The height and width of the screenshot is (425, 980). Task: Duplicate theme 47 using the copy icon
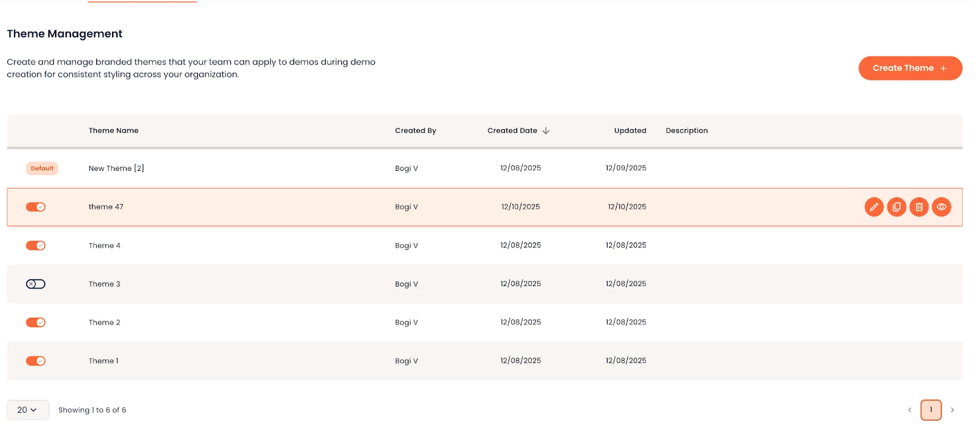(x=897, y=207)
